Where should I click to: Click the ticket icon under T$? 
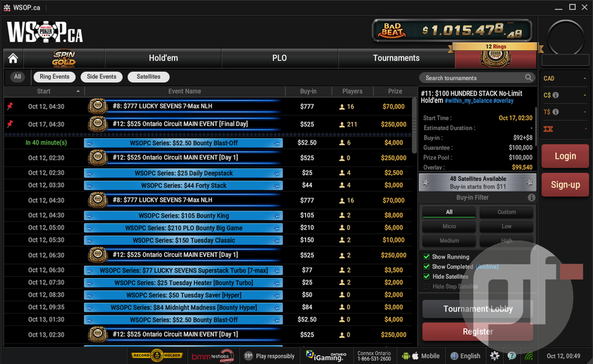pyautogui.click(x=548, y=129)
